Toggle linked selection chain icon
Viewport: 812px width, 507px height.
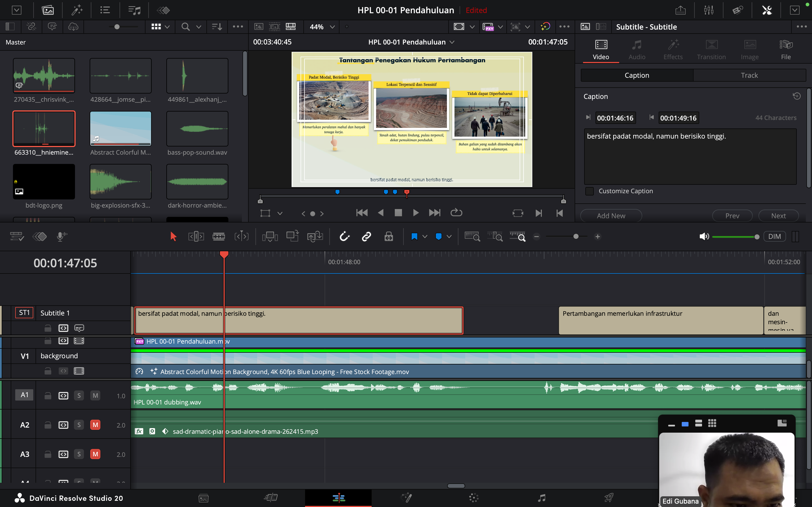[x=367, y=237]
